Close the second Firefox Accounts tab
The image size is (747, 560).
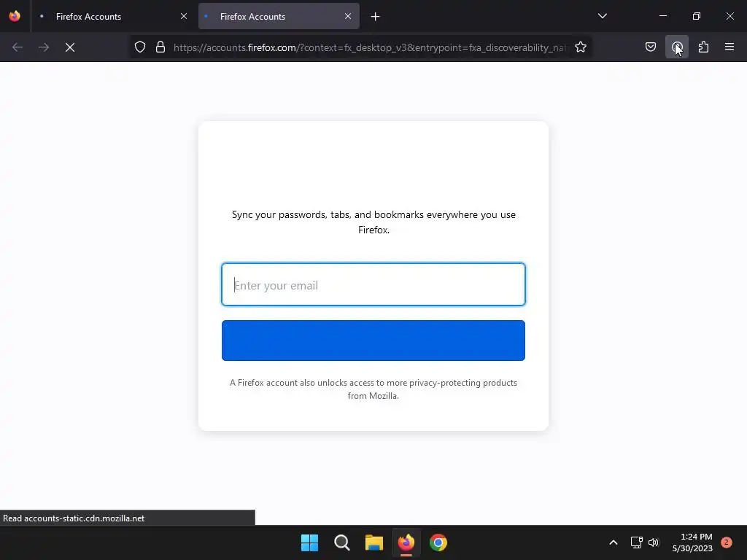348,16
